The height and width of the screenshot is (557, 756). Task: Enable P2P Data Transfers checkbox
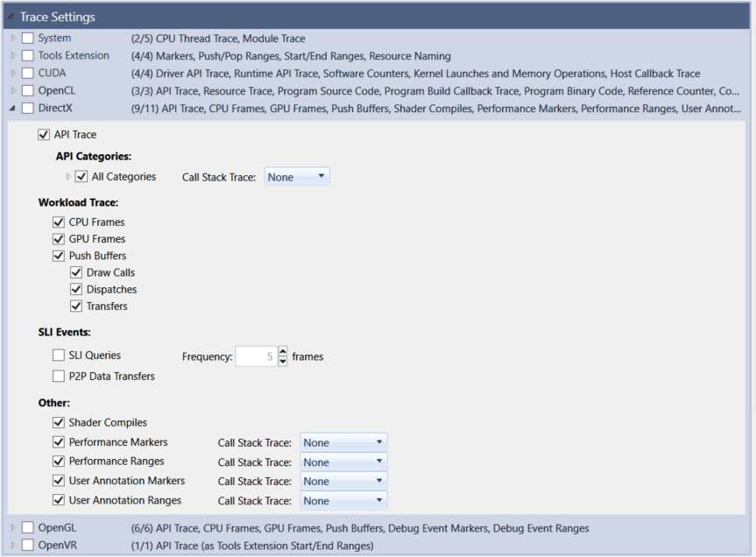click(59, 377)
